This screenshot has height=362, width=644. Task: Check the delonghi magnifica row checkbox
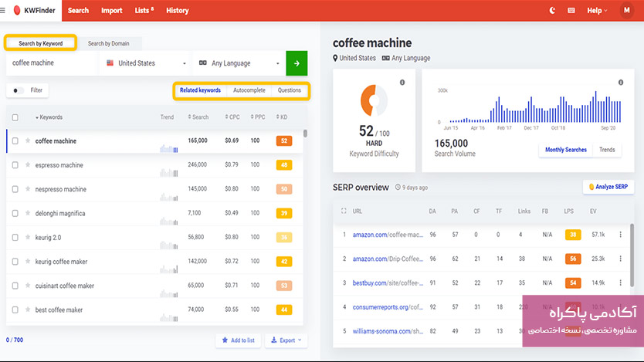click(15, 214)
